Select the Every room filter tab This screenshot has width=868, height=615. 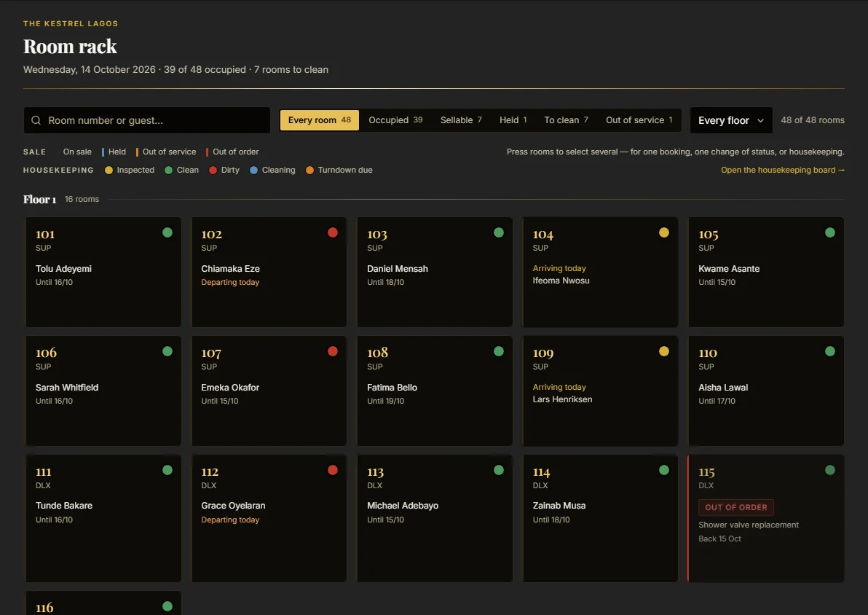[x=320, y=120]
